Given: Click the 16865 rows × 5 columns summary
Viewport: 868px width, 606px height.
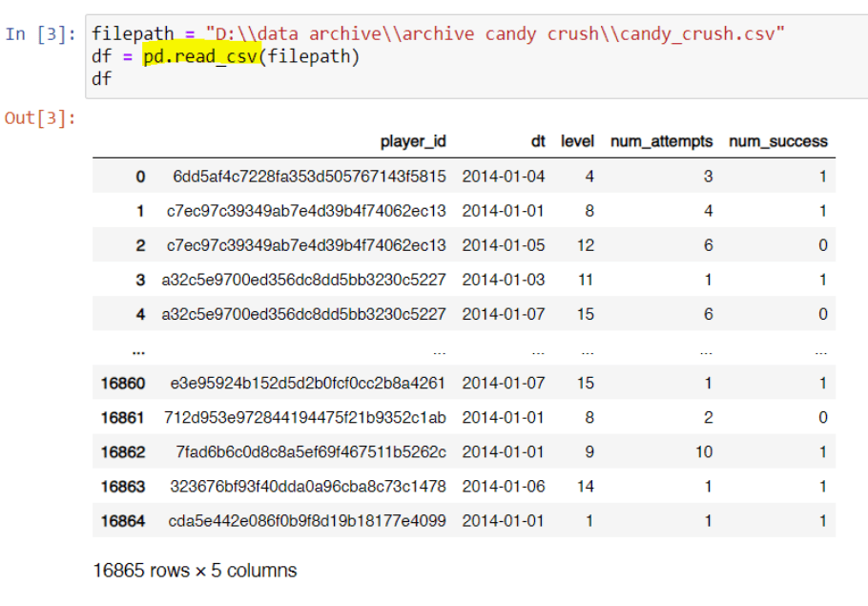Looking at the screenshot, I should (195, 571).
